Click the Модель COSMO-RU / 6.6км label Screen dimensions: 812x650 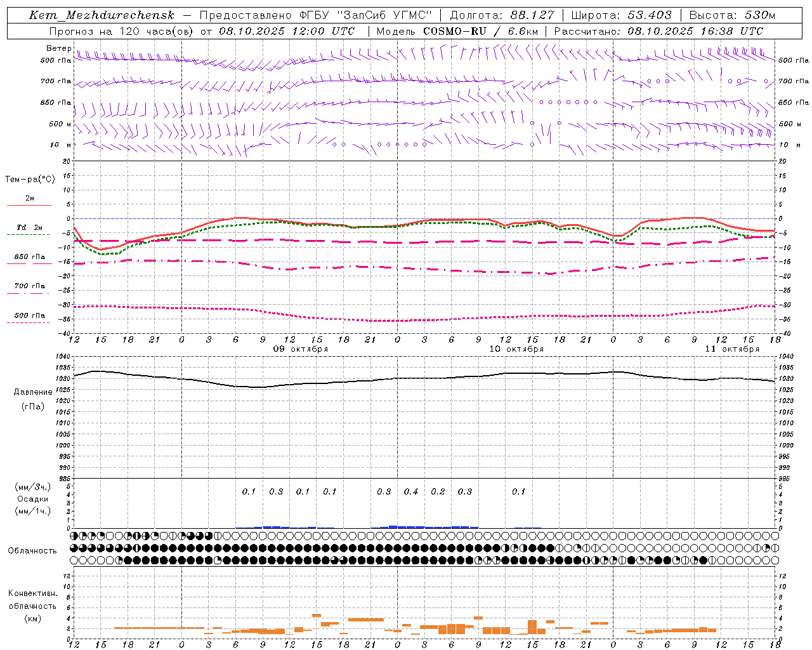click(x=457, y=30)
